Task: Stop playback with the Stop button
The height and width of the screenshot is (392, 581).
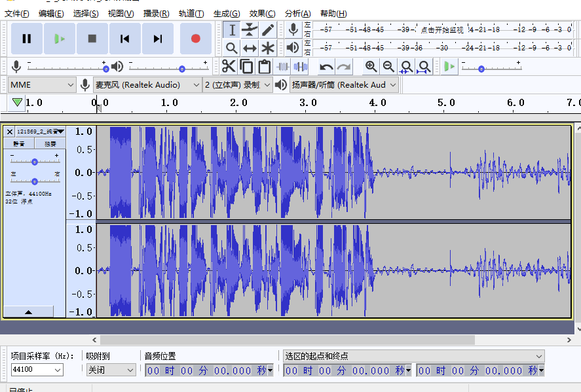Action: [92, 39]
